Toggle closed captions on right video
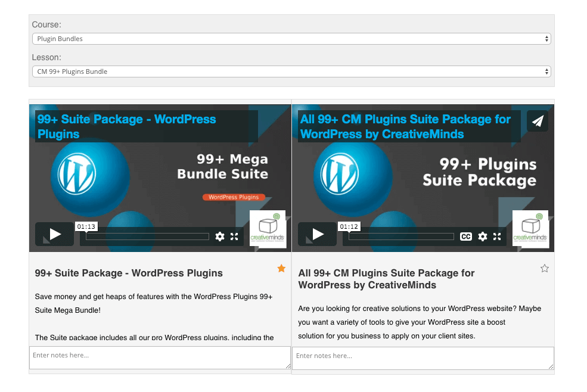Image resolution: width=587 pixels, height=392 pixels. point(466,237)
